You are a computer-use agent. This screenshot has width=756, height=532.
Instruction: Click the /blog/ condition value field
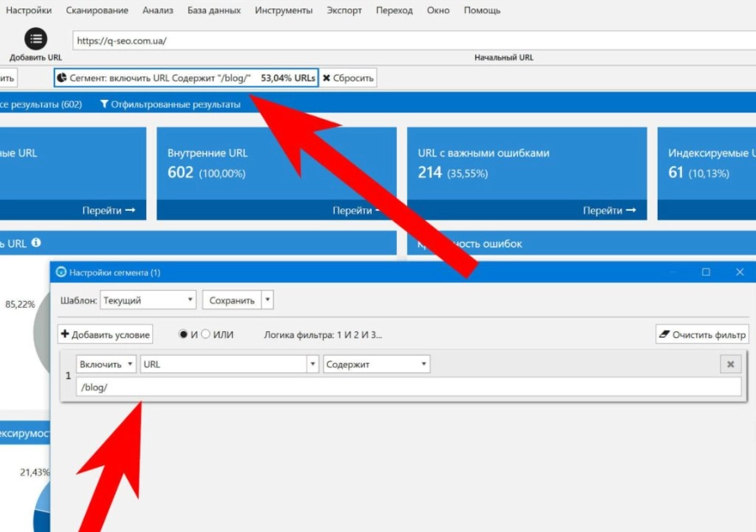pyautogui.click(x=408, y=387)
